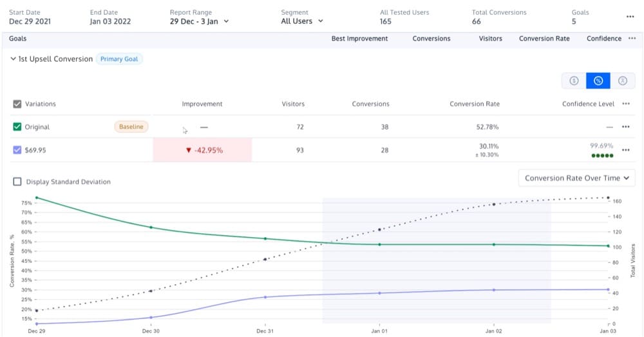Uncheck the Original variation checkbox
Image resolution: width=644 pixels, height=337 pixels.
(x=17, y=127)
